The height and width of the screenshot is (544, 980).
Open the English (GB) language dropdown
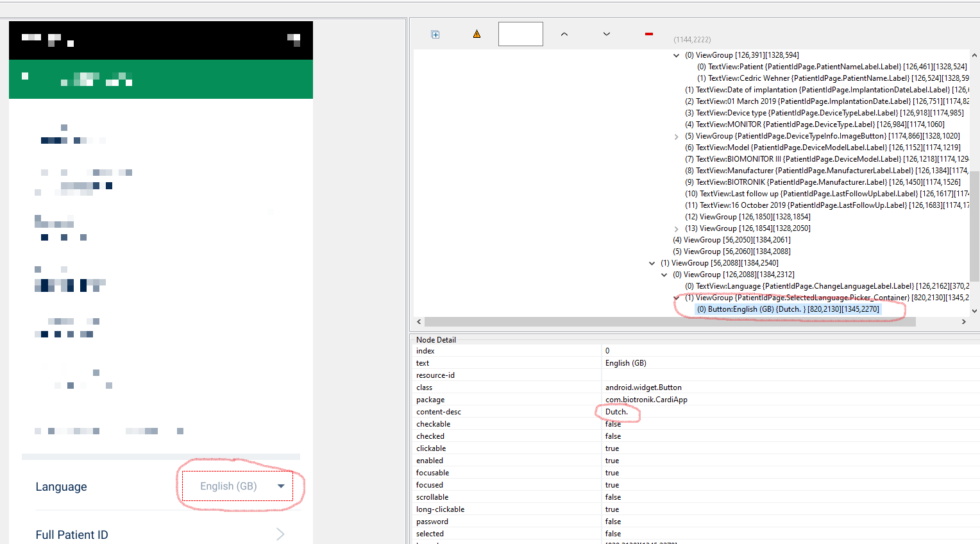tap(237, 486)
